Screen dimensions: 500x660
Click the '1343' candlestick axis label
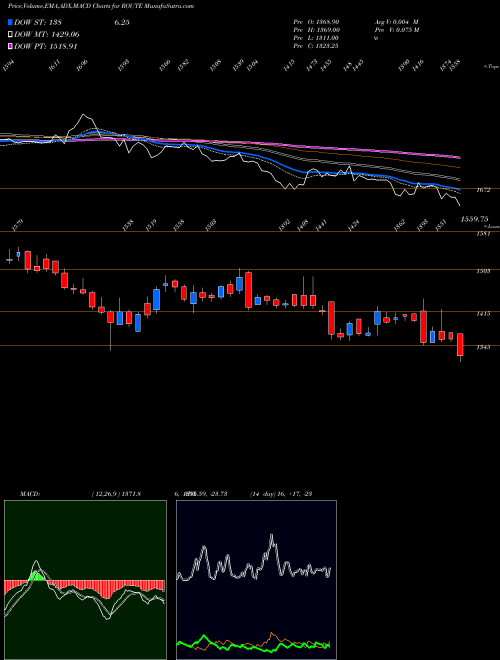pos(483,347)
